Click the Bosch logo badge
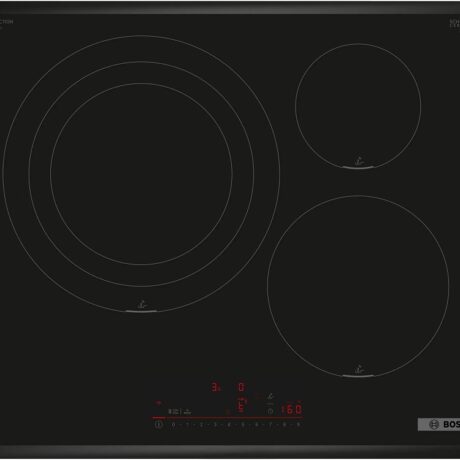This screenshot has height=460, width=460. click(439, 424)
